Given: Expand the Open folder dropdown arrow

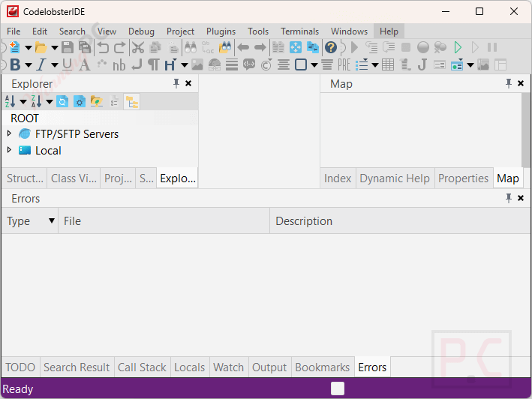Looking at the screenshot, I should pyautogui.click(x=55, y=48).
